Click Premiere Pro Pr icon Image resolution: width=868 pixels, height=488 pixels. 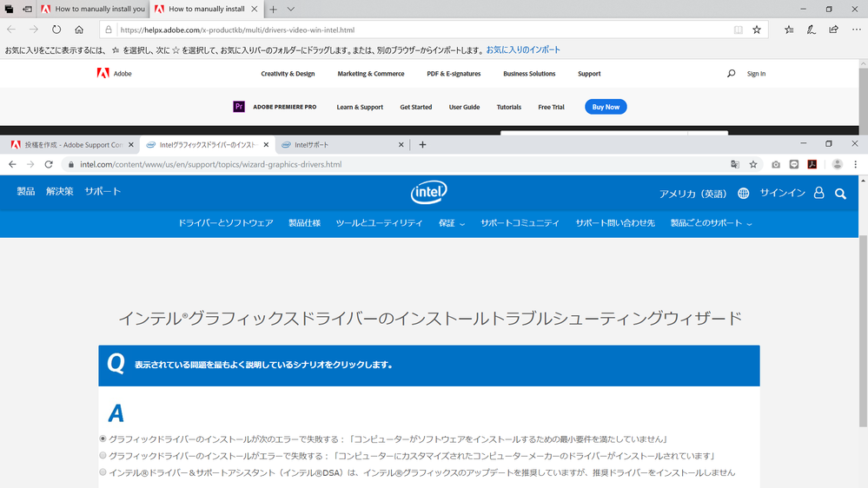(239, 107)
